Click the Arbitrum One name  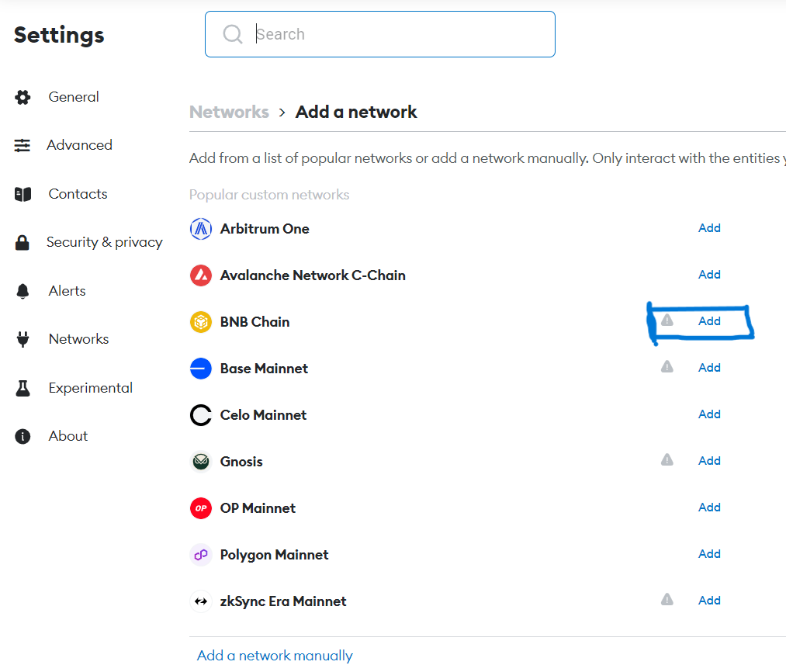pyautogui.click(x=265, y=229)
